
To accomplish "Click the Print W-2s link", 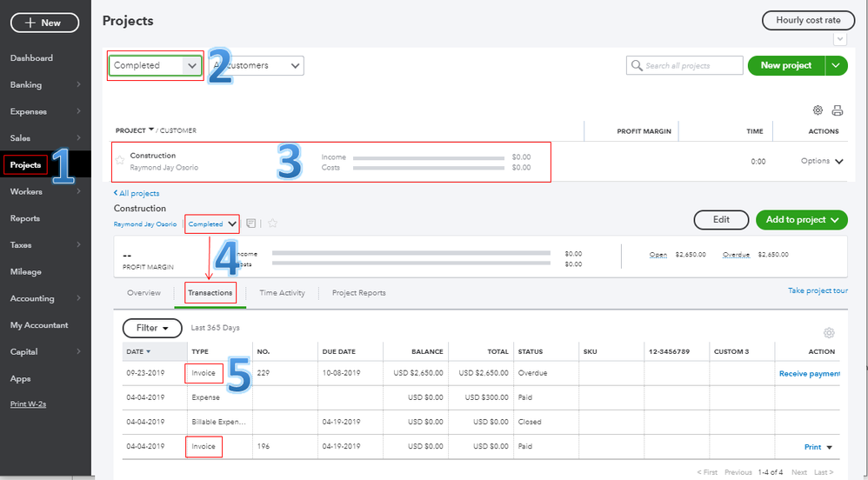I will click(28, 404).
